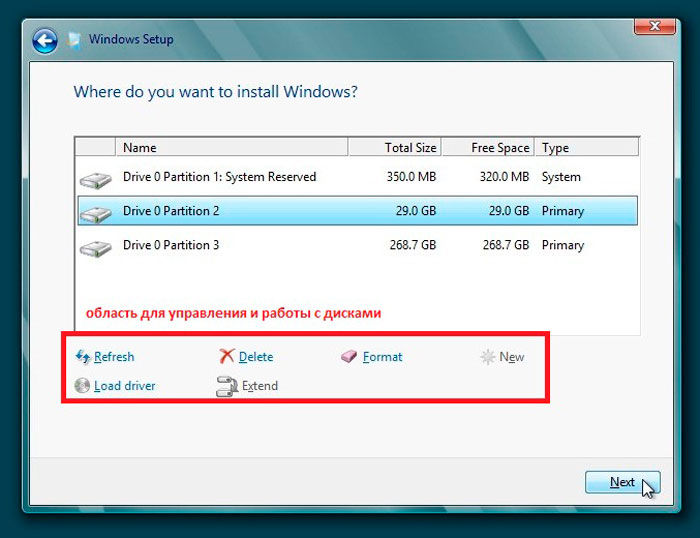Screen dimensions: 700x538
Task: Delete the selected partition
Action: point(256,357)
